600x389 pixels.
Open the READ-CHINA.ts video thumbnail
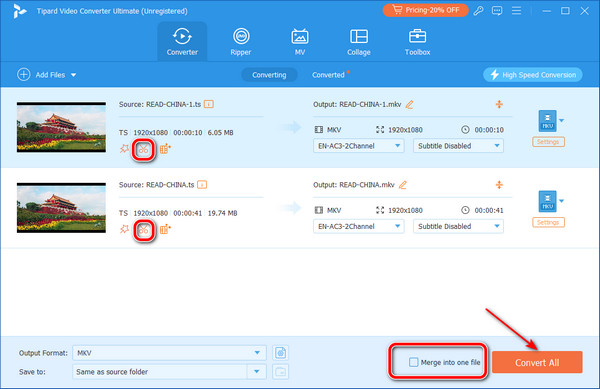tap(61, 208)
